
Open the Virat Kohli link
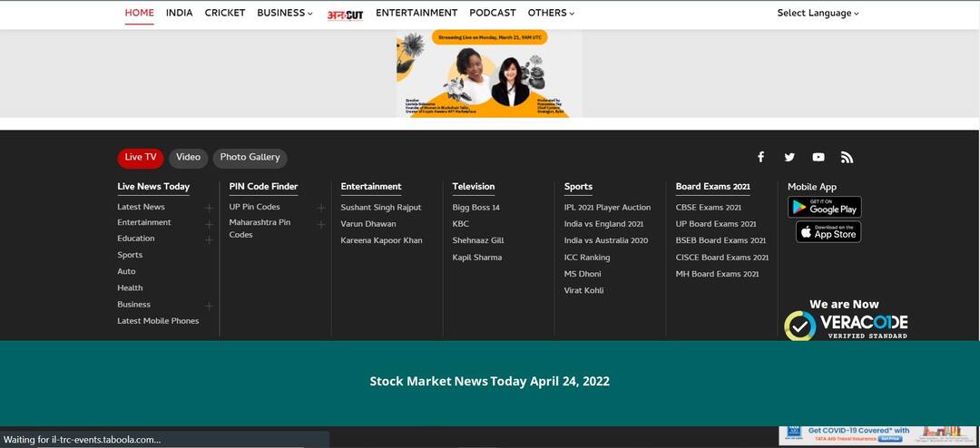pyautogui.click(x=583, y=290)
